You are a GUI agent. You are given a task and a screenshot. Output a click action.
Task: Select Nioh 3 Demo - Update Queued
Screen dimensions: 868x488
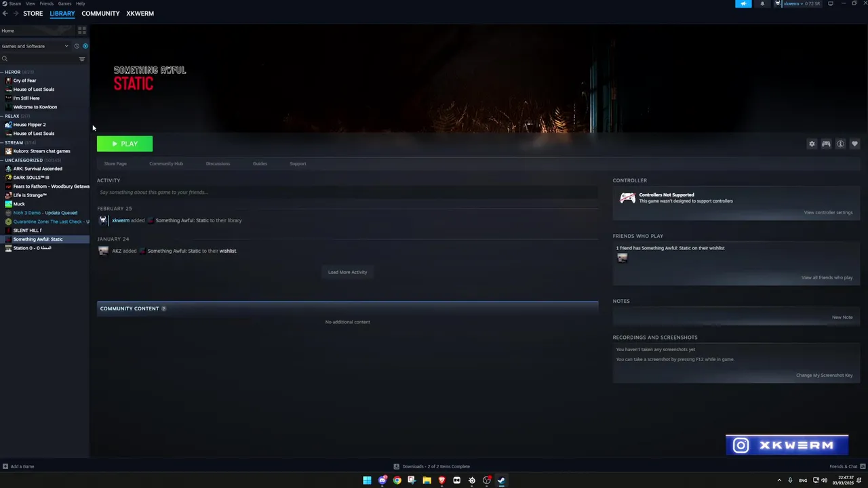(45, 213)
